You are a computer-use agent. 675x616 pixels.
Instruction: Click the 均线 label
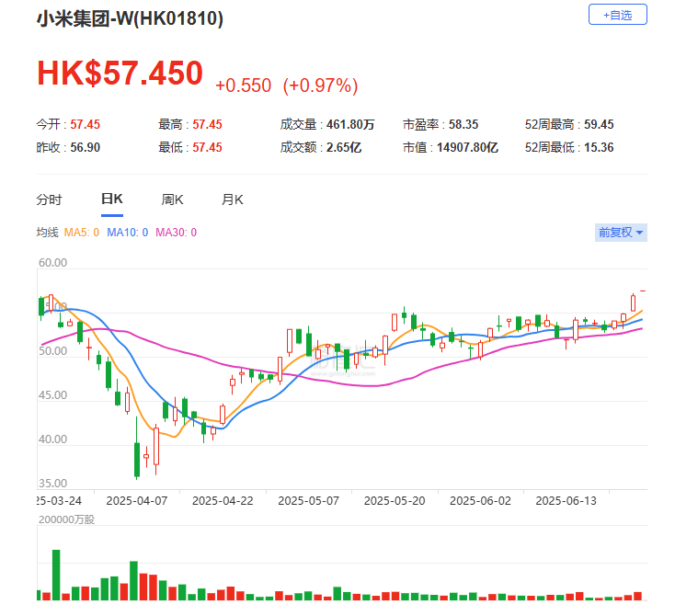(47, 233)
